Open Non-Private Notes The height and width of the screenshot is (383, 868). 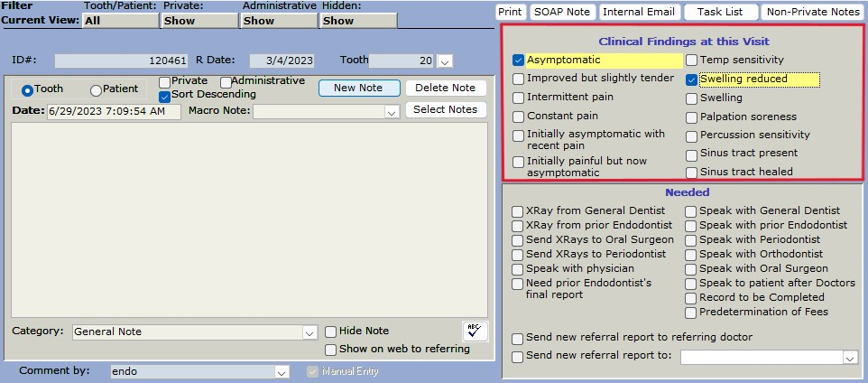(812, 12)
